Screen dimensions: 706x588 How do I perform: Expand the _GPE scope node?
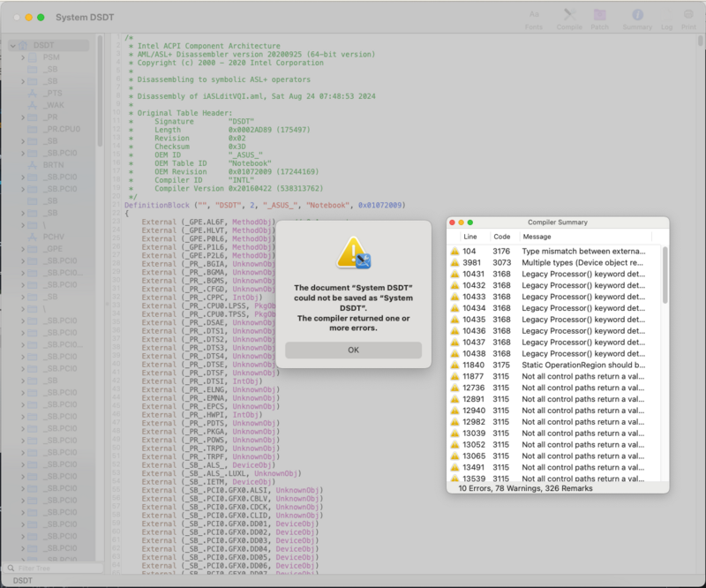click(25, 249)
